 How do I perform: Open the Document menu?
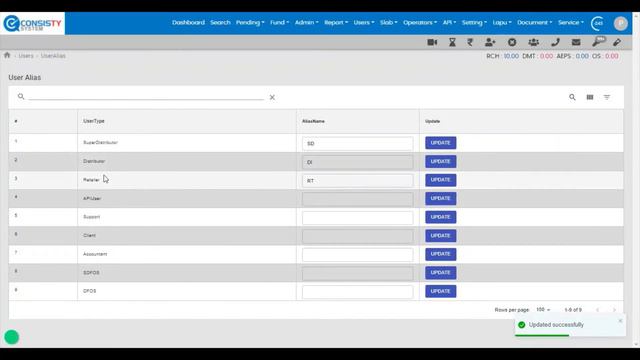(535, 22)
